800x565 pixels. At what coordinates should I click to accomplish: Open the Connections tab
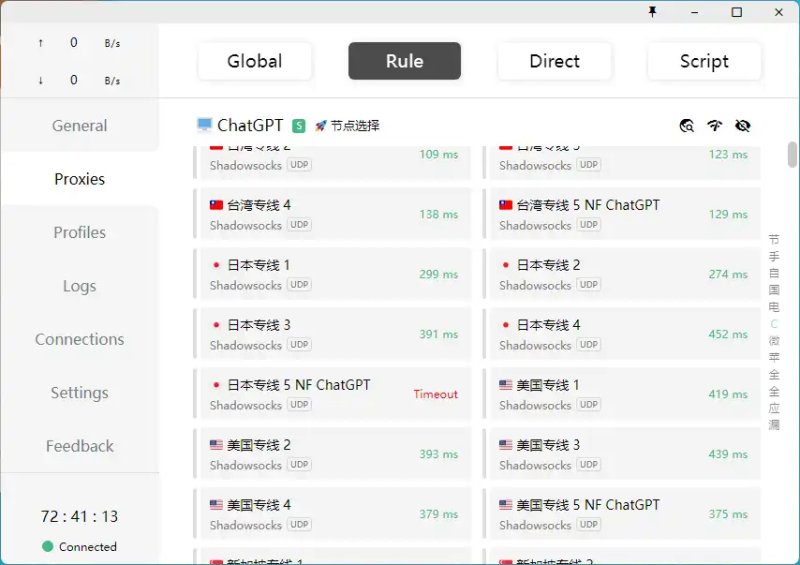(80, 339)
